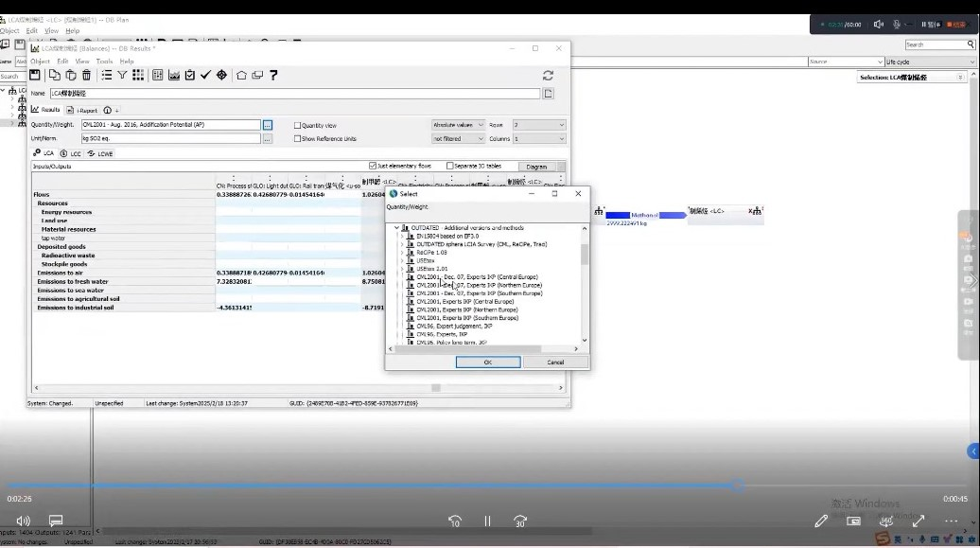
Task: Switch to the LCC tab
Action: [70, 153]
